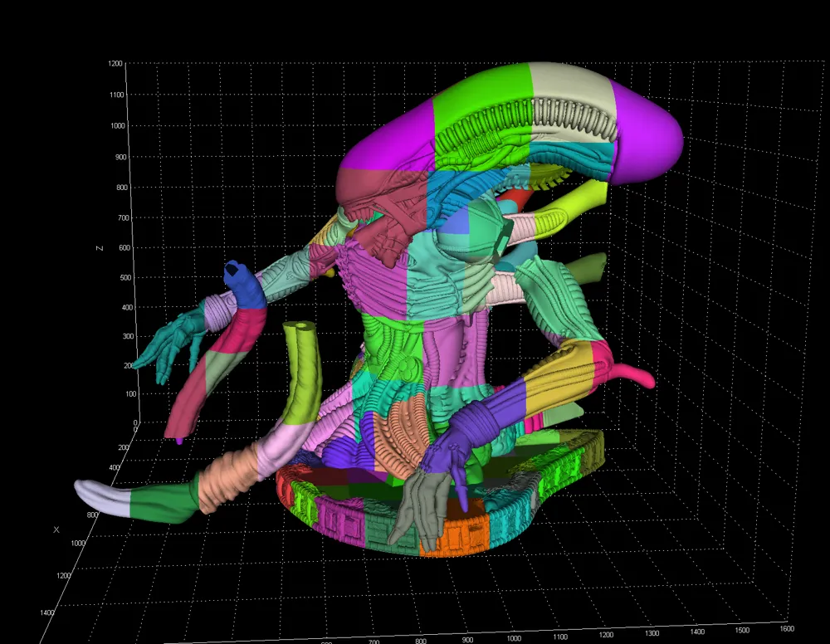830x644 pixels.
Task: Select the 1500 tick on the bottom axis
Action: [x=742, y=630]
